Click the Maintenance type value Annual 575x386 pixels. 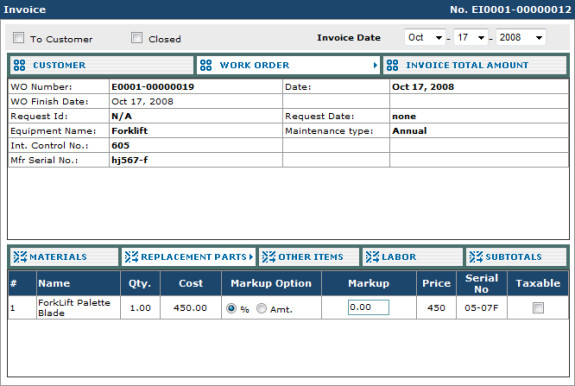pos(409,131)
